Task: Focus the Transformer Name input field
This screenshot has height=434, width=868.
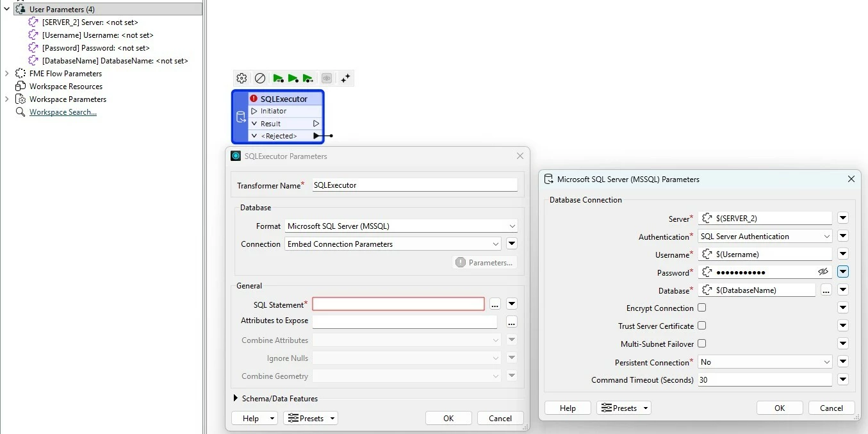Action: [414, 185]
